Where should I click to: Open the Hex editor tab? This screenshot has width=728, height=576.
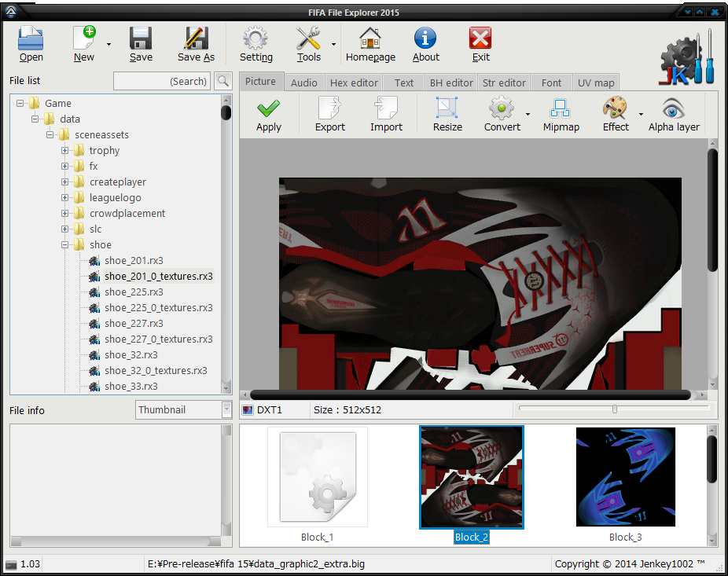354,83
